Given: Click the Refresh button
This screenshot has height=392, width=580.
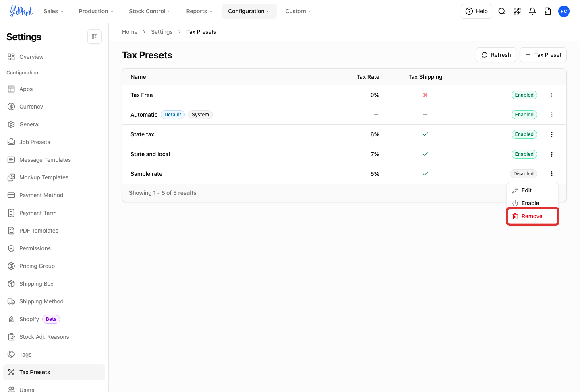Looking at the screenshot, I should pyautogui.click(x=496, y=55).
